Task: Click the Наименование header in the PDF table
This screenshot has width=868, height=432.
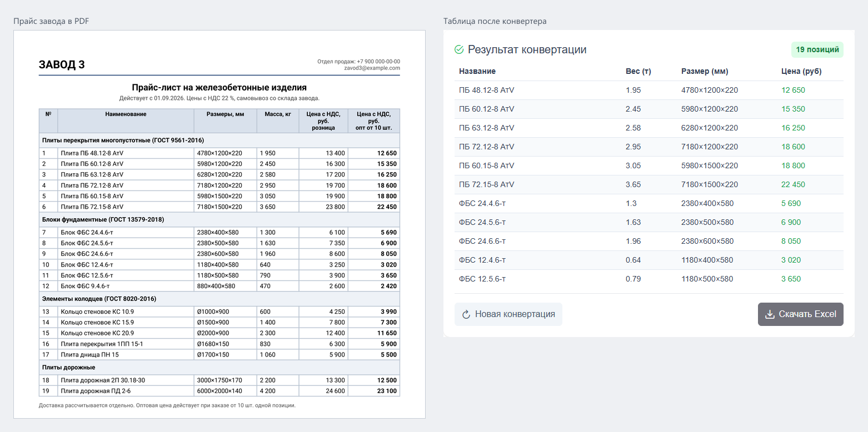Action: coord(126,114)
